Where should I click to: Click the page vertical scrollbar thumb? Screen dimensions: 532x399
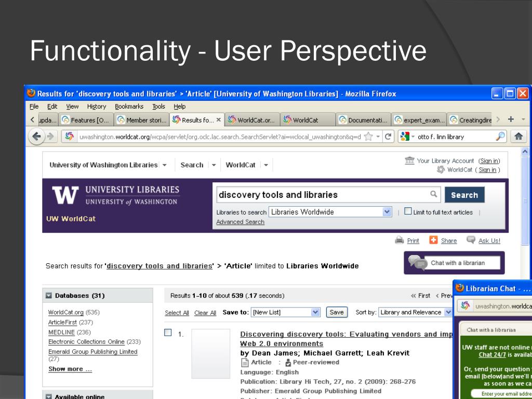pos(525,200)
